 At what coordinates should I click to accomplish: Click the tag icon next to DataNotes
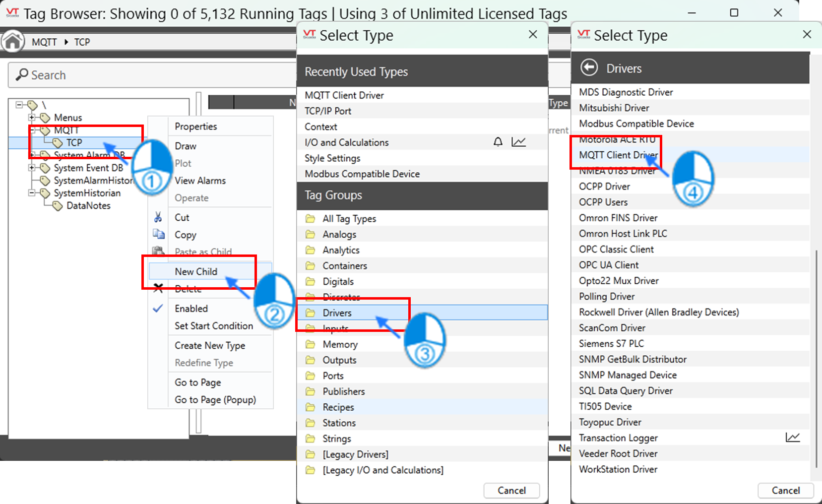click(x=58, y=205)
